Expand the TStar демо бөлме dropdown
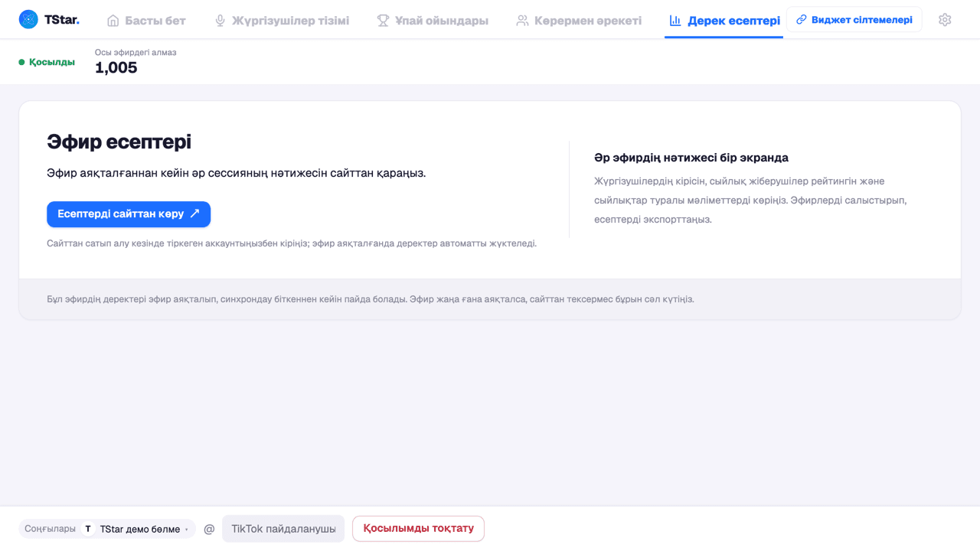This screenshot has width=980, height=551. pos(138,529)
